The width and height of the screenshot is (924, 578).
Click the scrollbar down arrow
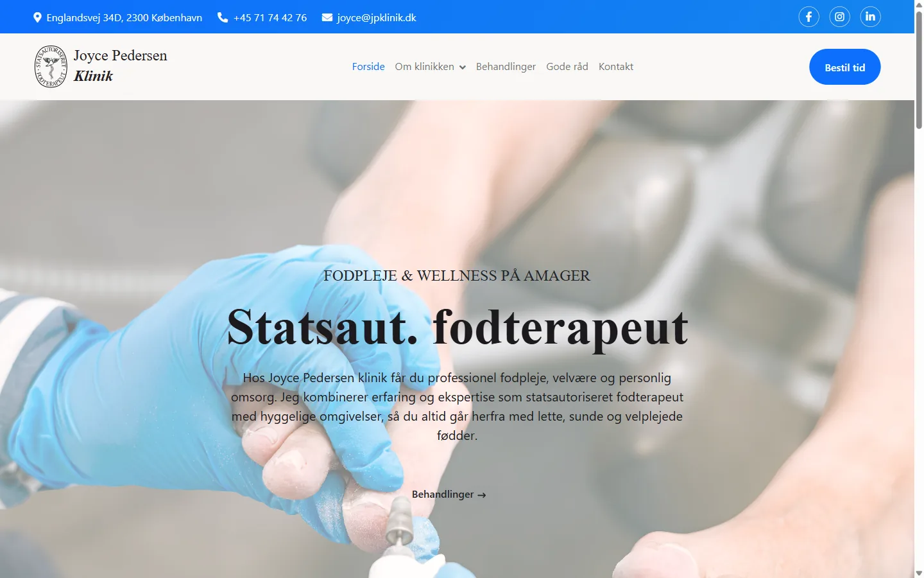919,573
